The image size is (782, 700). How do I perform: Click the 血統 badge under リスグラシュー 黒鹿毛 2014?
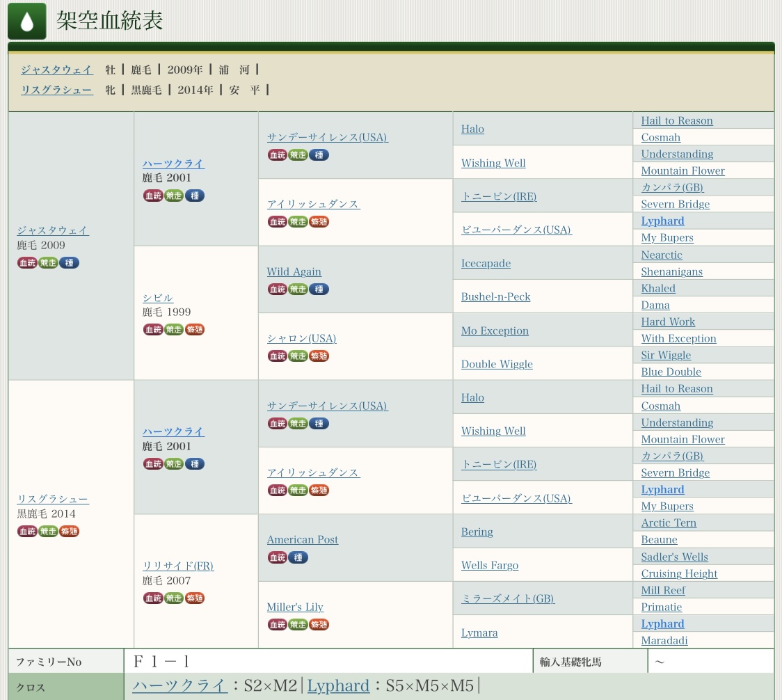(27, 531)
